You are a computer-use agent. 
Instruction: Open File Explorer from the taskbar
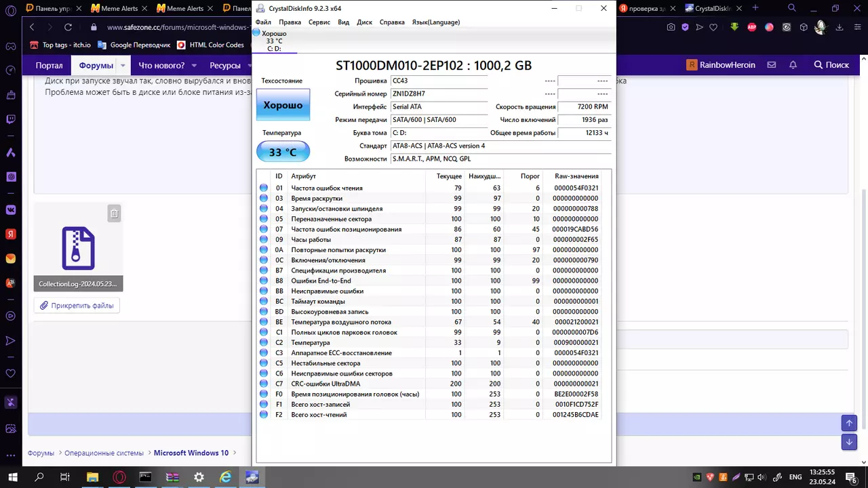tap(92, 476)
